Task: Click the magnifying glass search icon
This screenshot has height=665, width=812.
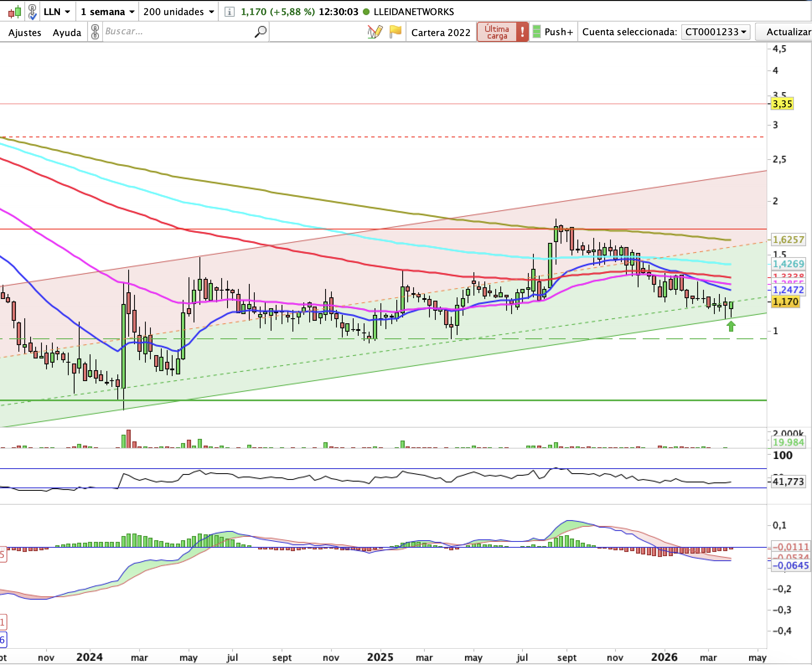Action: (x=260, y=32)
